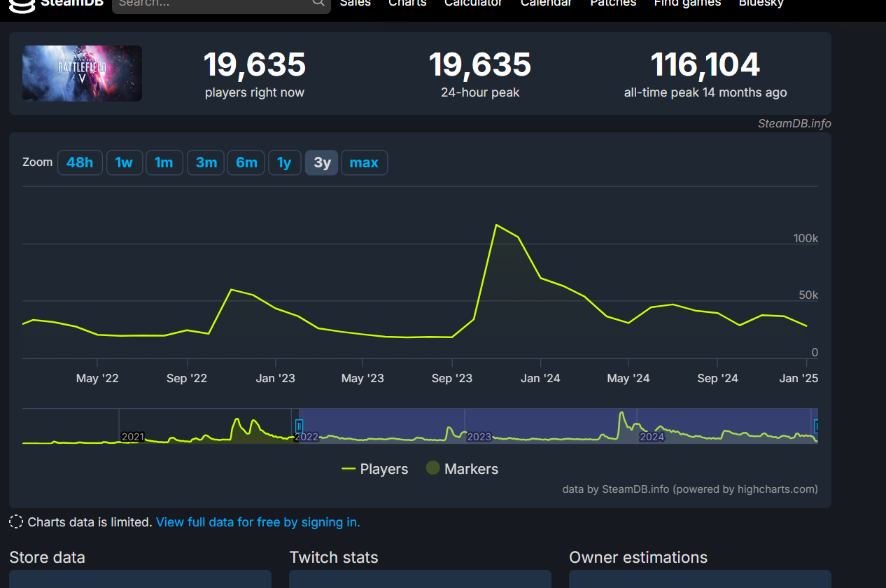Set chart zoom to 1m
Image resolution: width=886 pixels, height=588 pixels.
pos(164,162)
